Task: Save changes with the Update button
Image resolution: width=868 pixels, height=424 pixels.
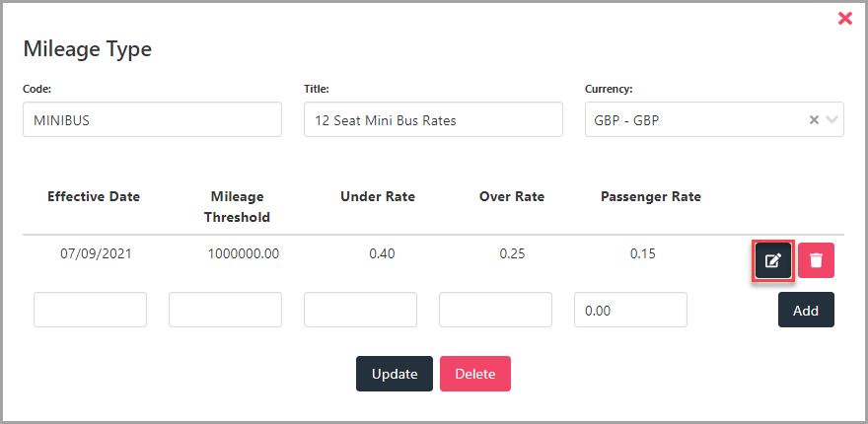Action: 395,374
